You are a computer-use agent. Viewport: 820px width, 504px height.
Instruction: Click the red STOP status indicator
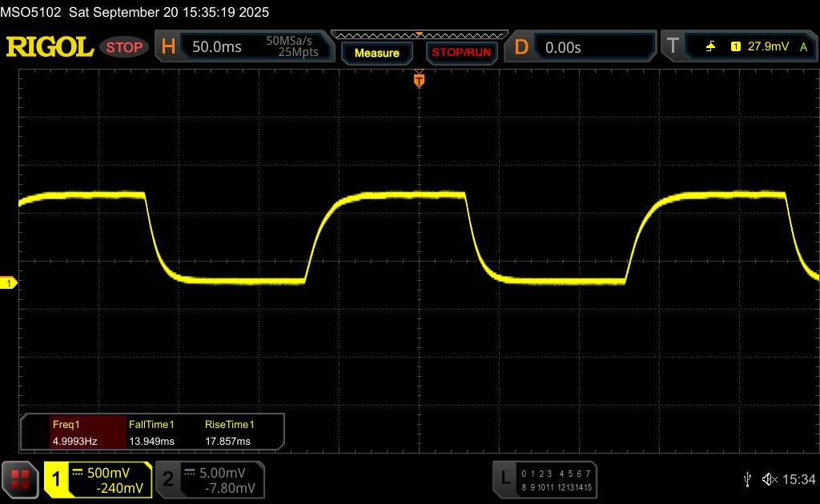[125, 47]
